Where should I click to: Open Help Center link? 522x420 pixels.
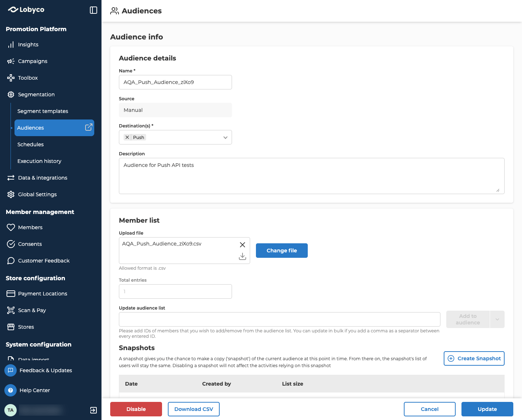point(35,390)
